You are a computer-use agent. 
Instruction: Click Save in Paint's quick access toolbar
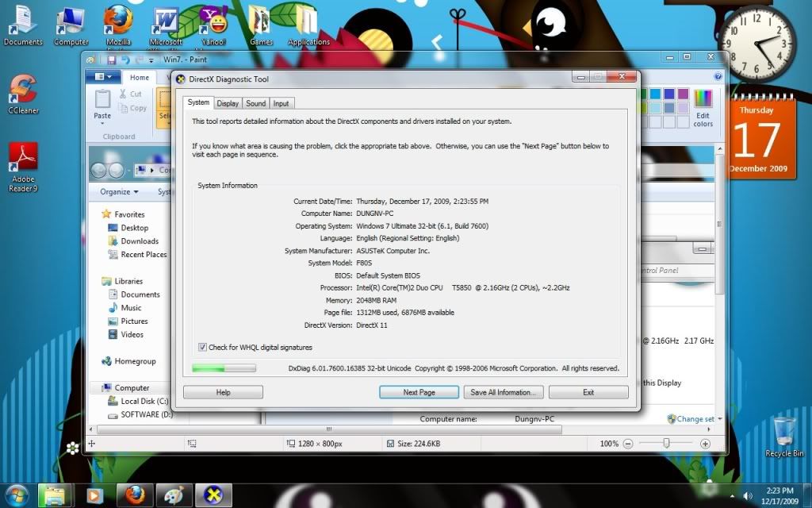111,60
